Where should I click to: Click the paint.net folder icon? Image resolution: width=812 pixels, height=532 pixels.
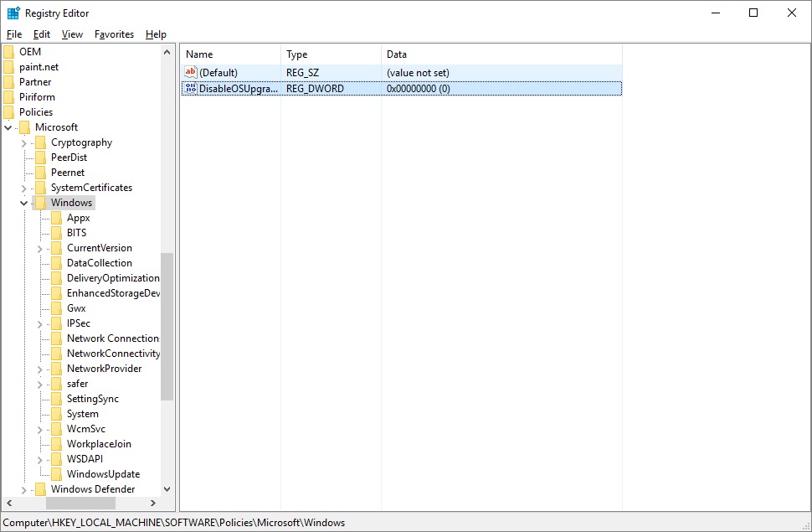tap(8, 67)
